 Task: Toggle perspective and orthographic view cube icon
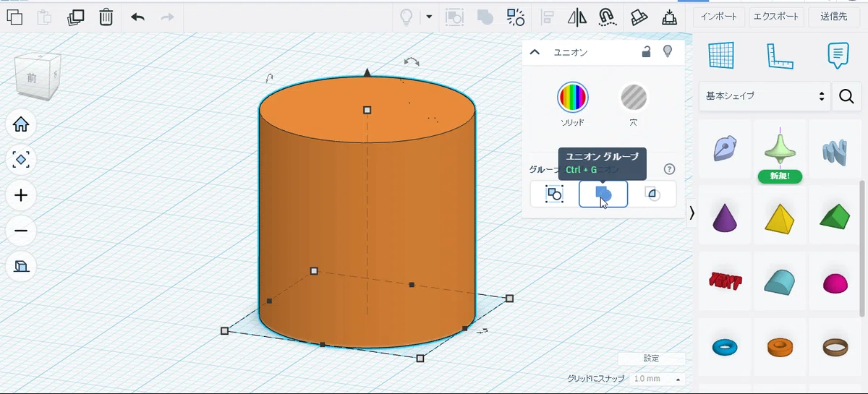(x=21, y=267)
